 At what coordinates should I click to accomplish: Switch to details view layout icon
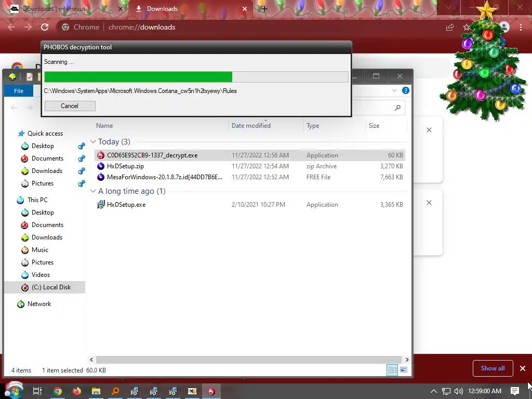click(x=393, y=370)
